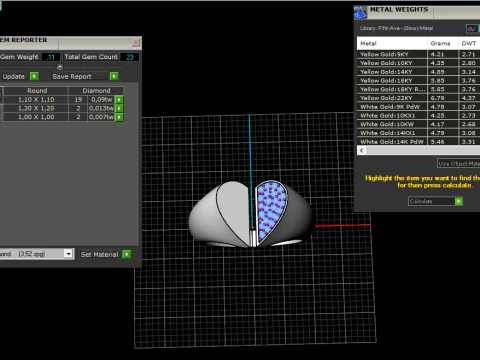Click the Use Object Material button

coord(459,164)
